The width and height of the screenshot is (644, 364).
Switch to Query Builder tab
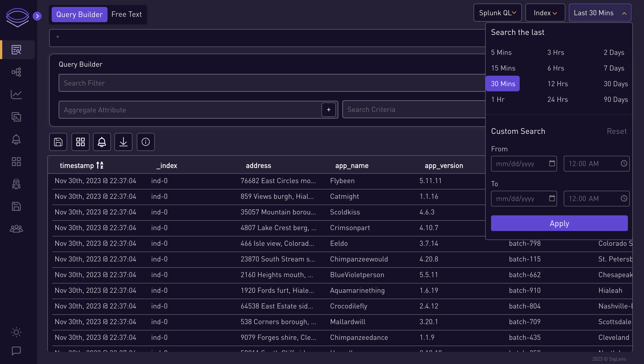pyautogui.click(x=80, y=15)
